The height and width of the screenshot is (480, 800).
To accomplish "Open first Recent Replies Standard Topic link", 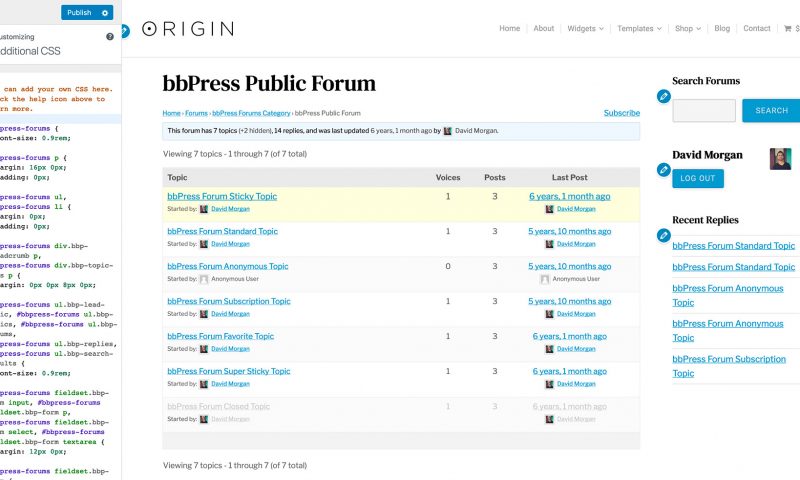I will (x=733, y=246).
